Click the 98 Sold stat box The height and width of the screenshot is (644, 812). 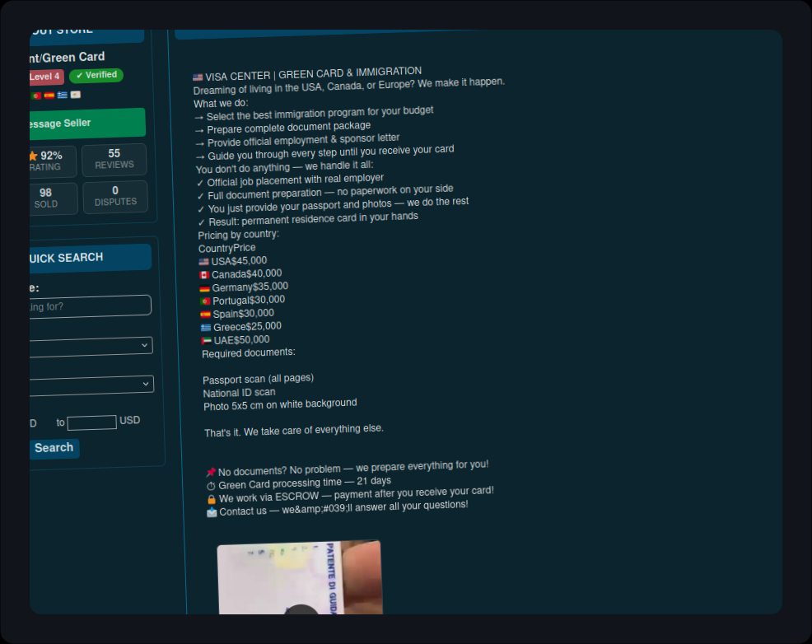coord(54,198)
